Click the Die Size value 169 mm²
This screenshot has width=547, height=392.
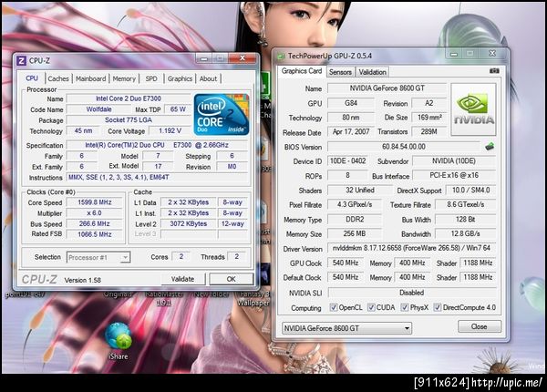[429, 118]
